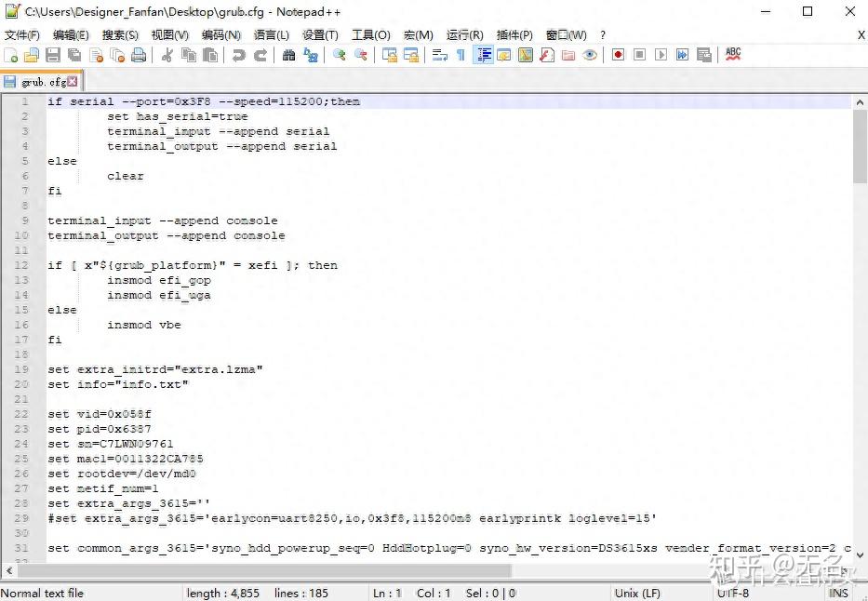Save the document with the floppy disk icon
Viewport: 868px width, 601px height.
(x=53, y=55)
